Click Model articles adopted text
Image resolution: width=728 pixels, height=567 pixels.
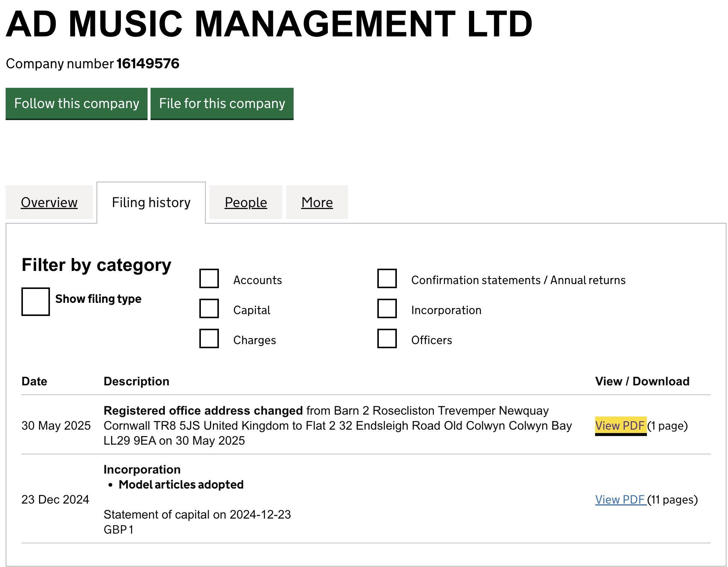click(x=181, y=484)
